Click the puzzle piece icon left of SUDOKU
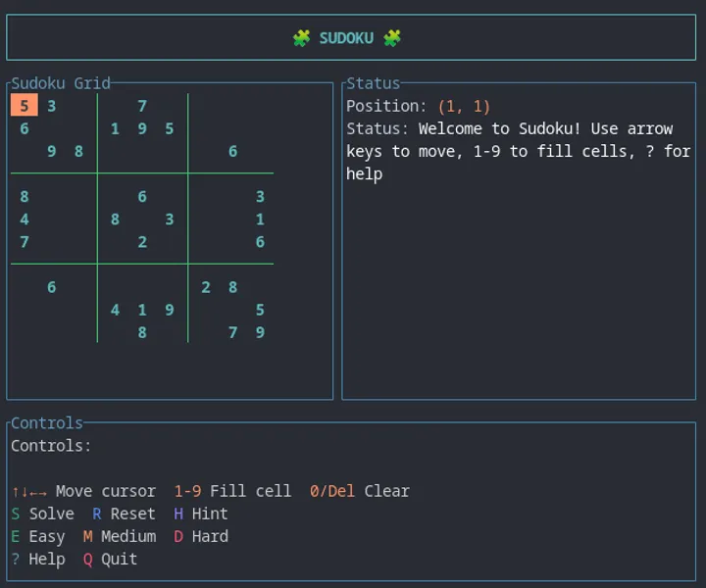Viewport: 706px width, 588px height. [x=301, y=38]
